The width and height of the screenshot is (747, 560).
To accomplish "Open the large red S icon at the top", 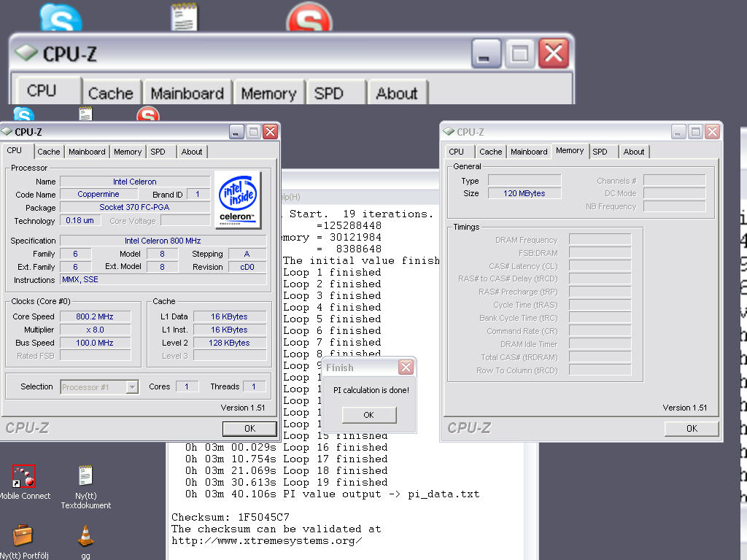I will pos(309,17).
